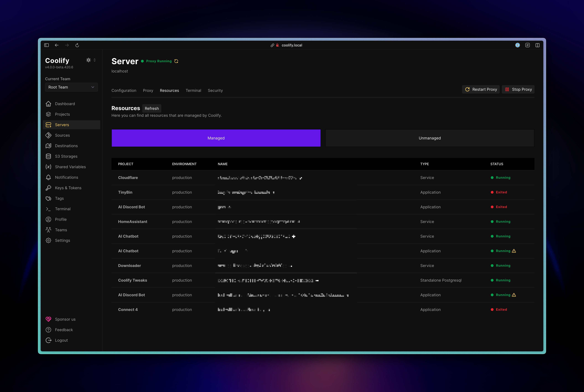
Task: Open Keys & Tokens key icon
Action: click(49, 188)
